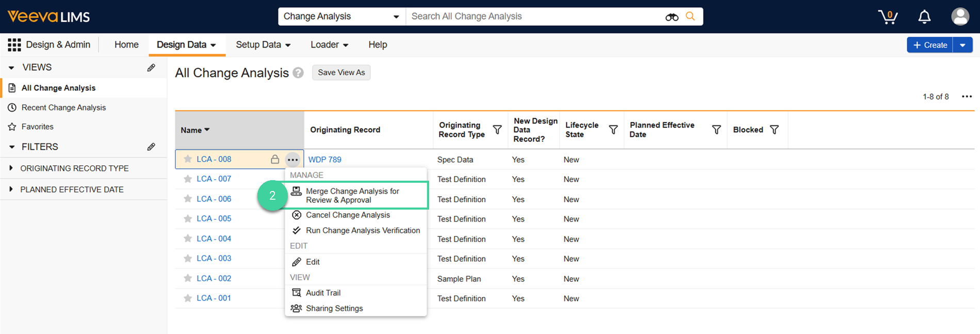Open the notifications bell
The width and height of the screenshot is (980, 334).
[x=924, y=17]
